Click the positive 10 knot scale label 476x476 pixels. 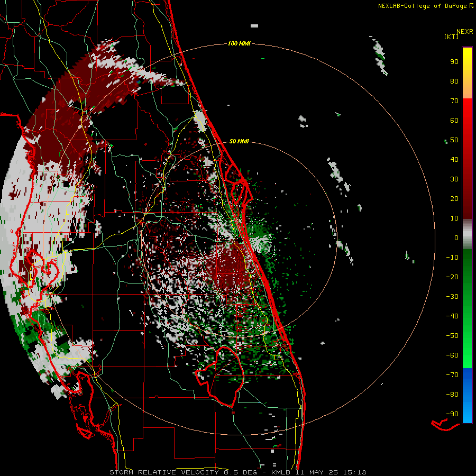tap(454, 218)
